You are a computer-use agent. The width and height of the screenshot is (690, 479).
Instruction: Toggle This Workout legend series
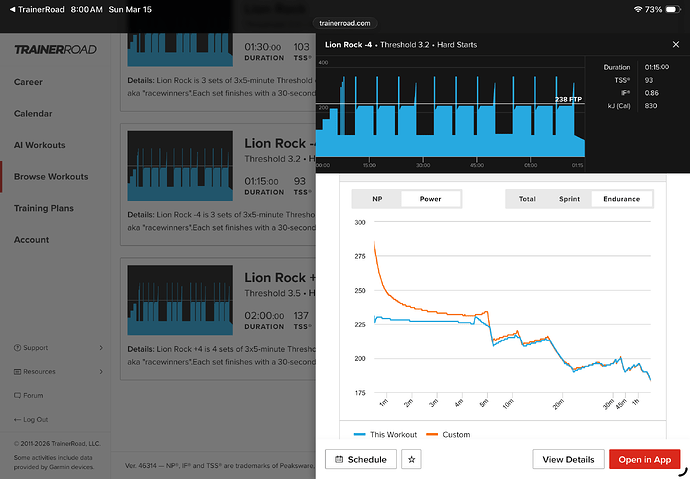[385, 435]
